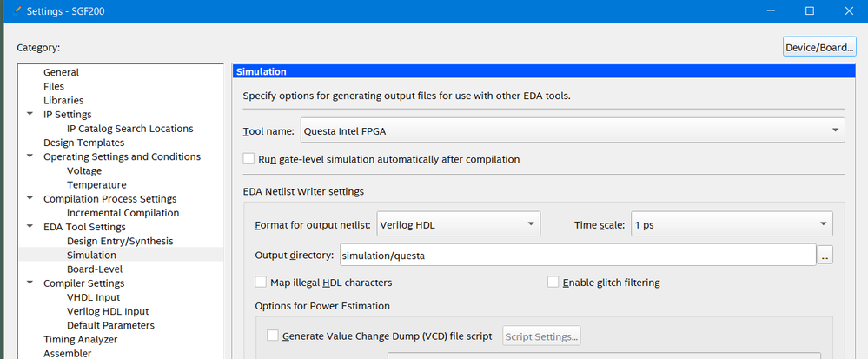868x359 pixels.
Task: Click the Device/Board... button
Action: point(819,47)
